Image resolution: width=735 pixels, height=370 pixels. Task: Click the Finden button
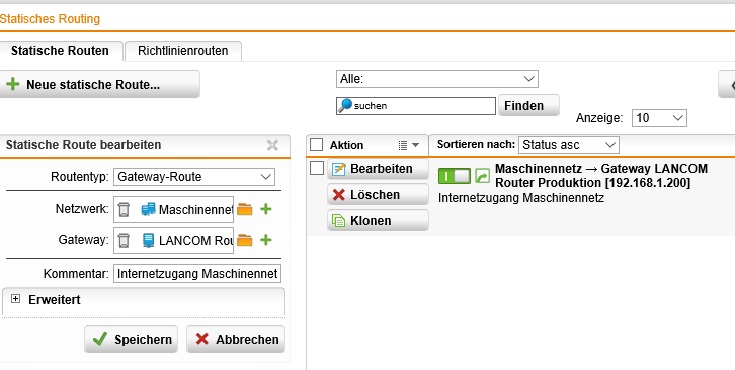pos(528,106)
